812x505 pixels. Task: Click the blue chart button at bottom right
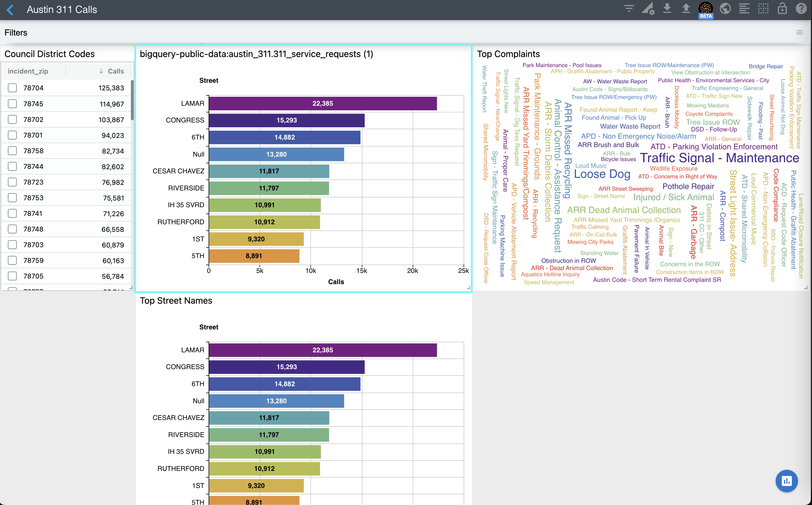pos(786,481)
